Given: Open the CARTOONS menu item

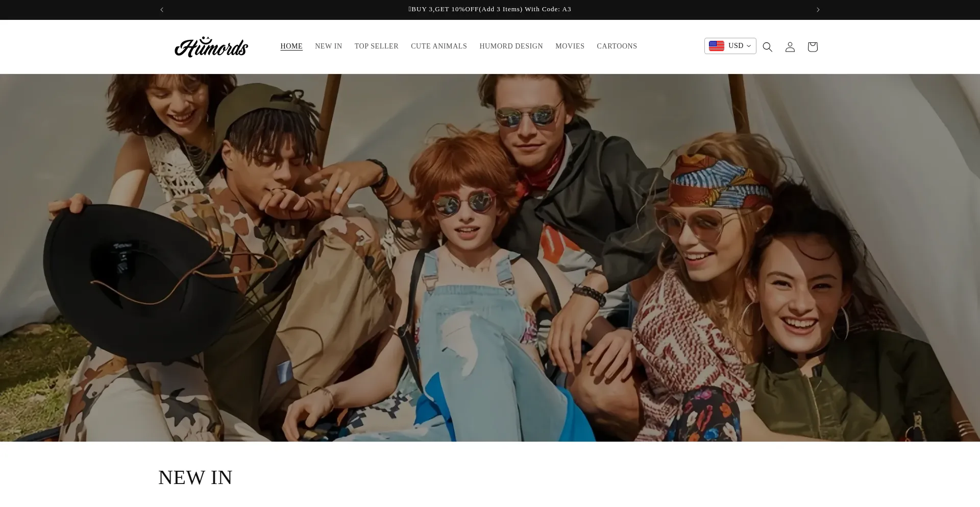Looking at the screenshot, I should (x=617, y=46).
